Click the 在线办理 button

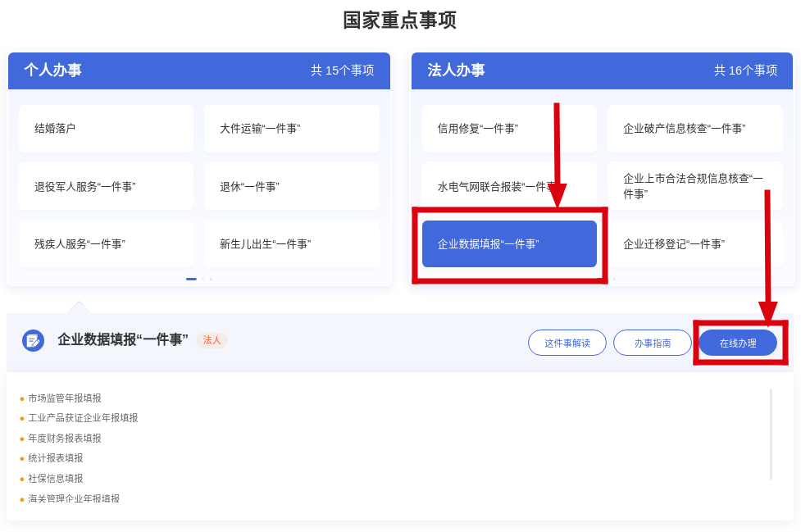pos(737,343)
